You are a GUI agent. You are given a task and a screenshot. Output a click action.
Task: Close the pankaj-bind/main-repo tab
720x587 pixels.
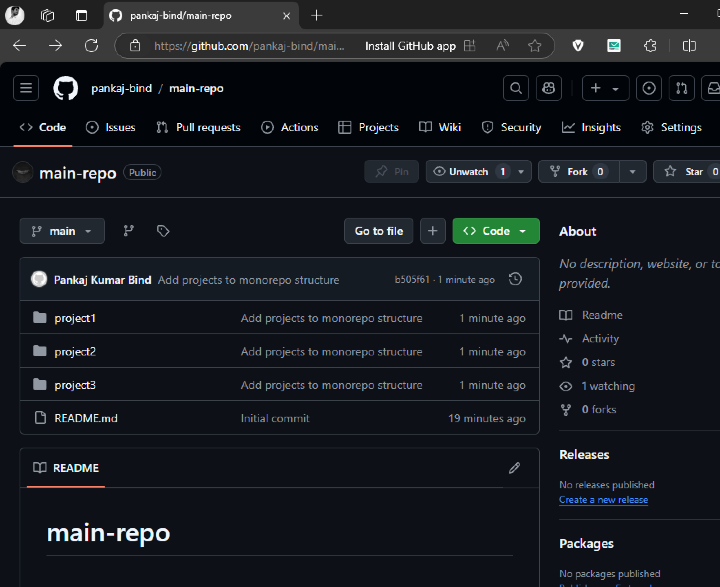pyautogui.click(x=287, y=16)
